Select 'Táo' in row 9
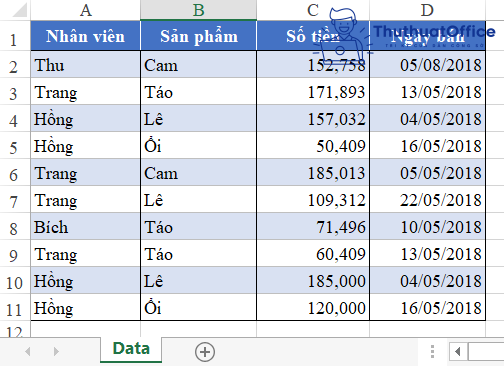 199,254
